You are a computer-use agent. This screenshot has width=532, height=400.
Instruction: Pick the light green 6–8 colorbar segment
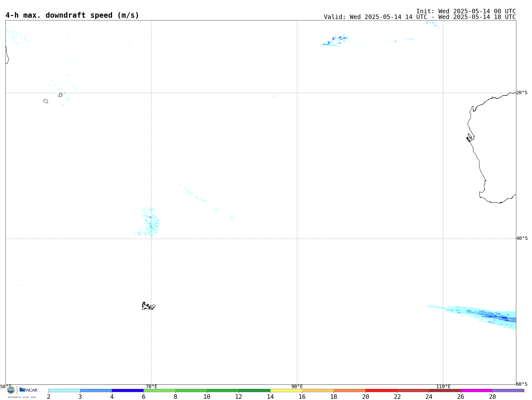159,390
